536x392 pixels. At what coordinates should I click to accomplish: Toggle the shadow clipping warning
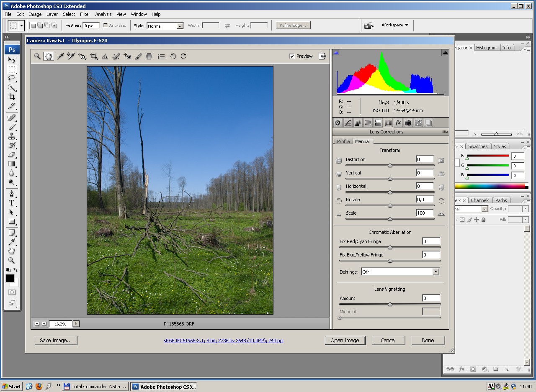(336, 53)
